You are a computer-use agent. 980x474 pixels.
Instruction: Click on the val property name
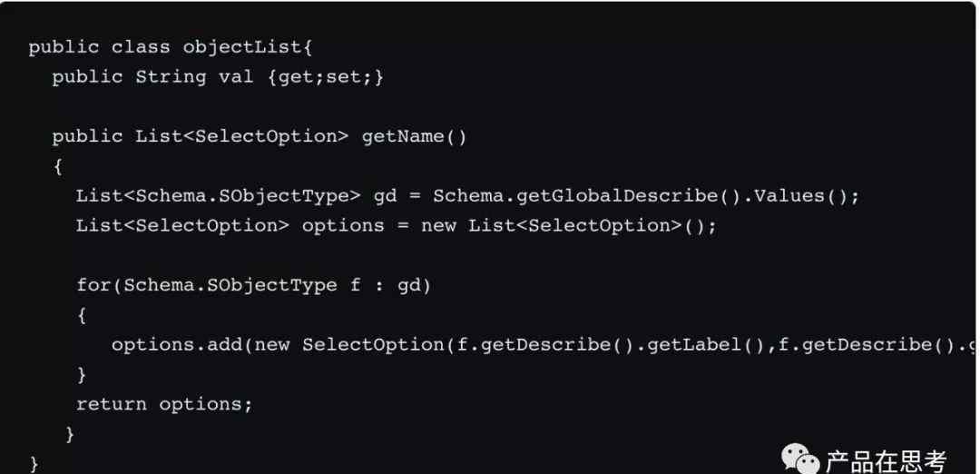(236, 77)
